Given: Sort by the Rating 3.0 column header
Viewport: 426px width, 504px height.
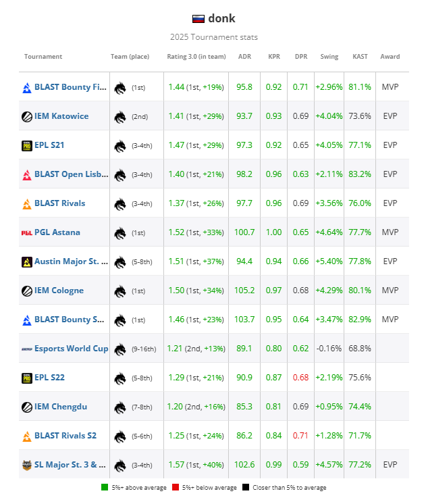Looking at the screenshot, I should pos(195,57).
